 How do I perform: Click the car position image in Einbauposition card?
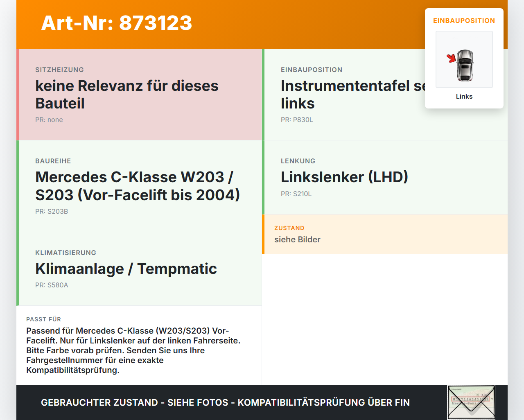pos(464,59)
